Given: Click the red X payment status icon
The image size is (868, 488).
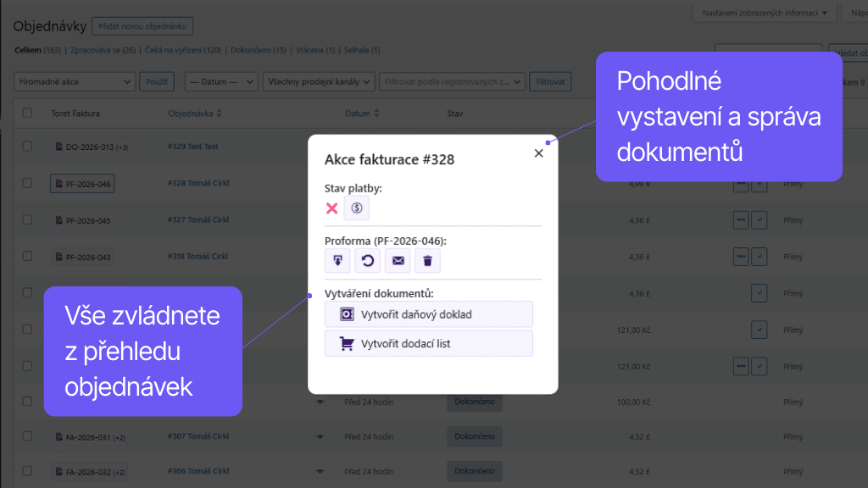Looking at the screenshot, I should 332,207.
